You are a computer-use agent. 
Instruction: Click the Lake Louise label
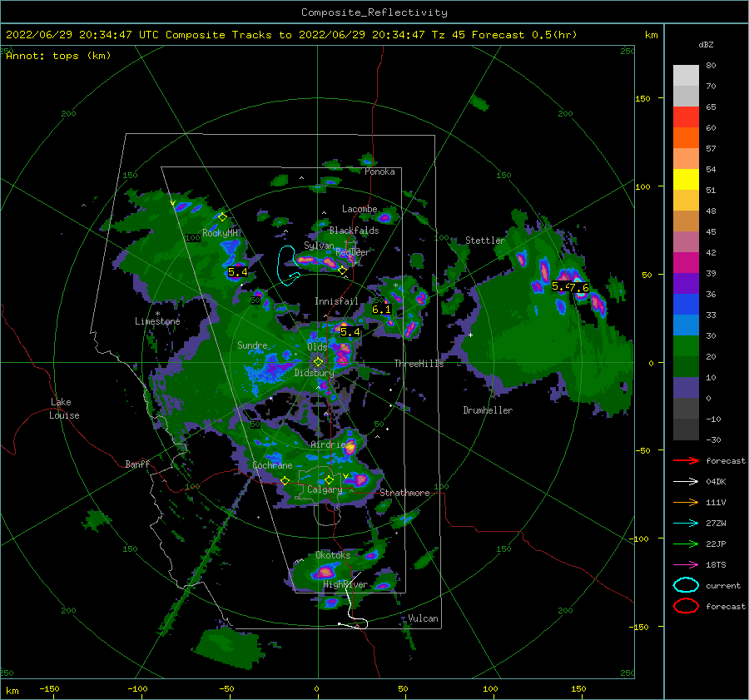point(64,409)
